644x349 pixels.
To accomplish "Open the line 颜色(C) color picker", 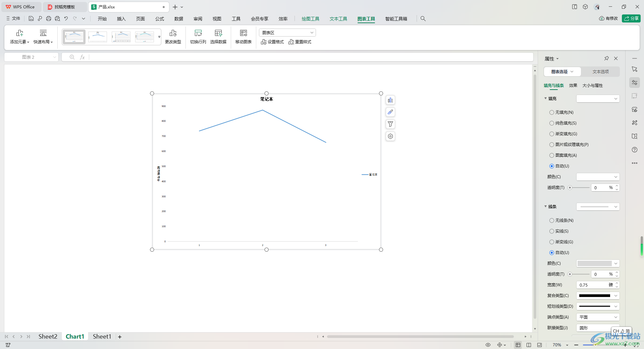I will coord(598,263).
